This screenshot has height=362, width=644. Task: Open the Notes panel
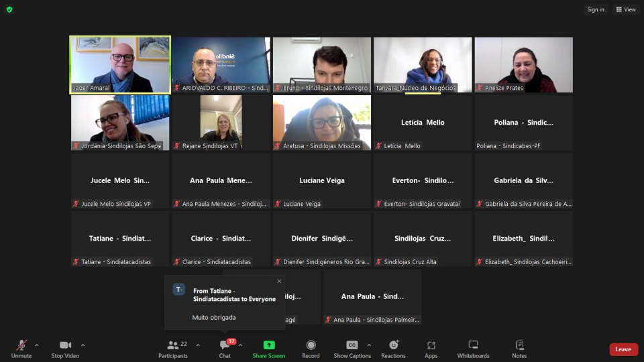[519, 348]
